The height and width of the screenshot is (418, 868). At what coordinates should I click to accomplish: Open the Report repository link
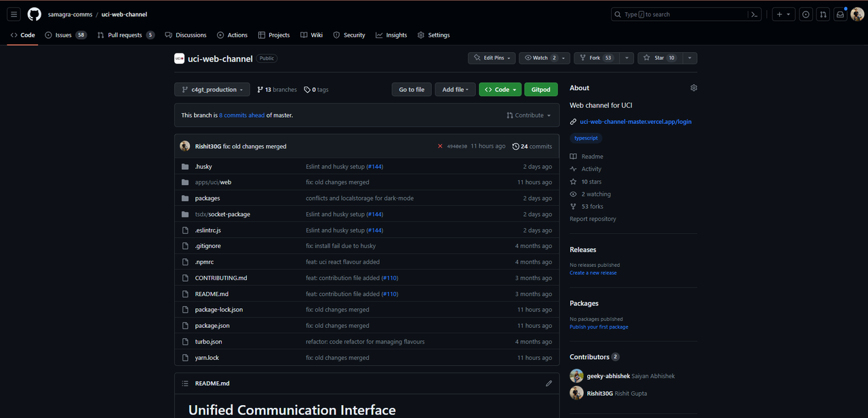click(x=593, y=219)
